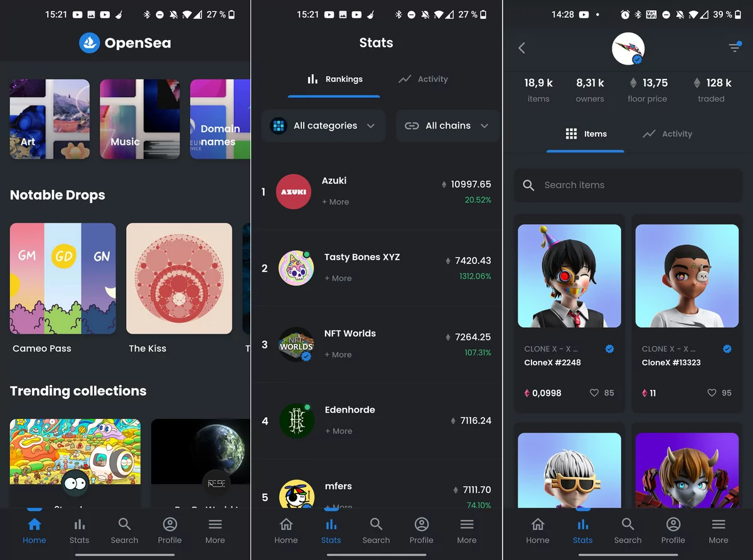Open Profile from middle screen's bottom bar
Image resolution: width=753 pixels, height=560 pixels.
tap(421, 531)
